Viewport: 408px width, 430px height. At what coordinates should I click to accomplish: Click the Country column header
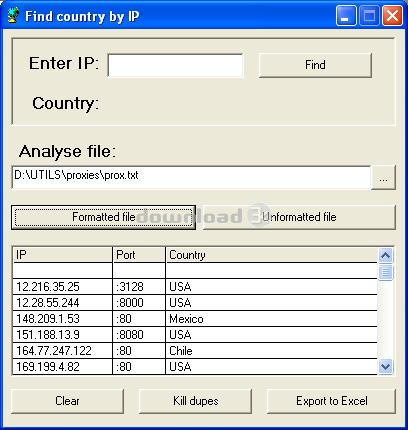click(x=271, y=255)
